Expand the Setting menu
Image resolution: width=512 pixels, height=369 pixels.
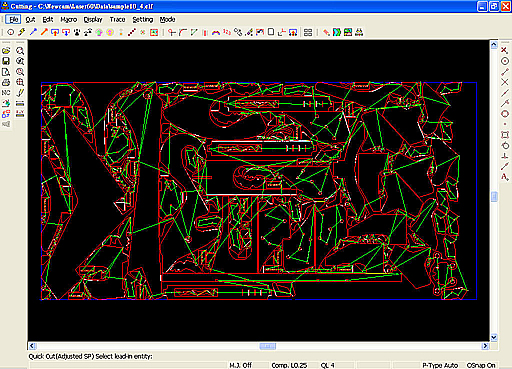(x=143, y=20)
